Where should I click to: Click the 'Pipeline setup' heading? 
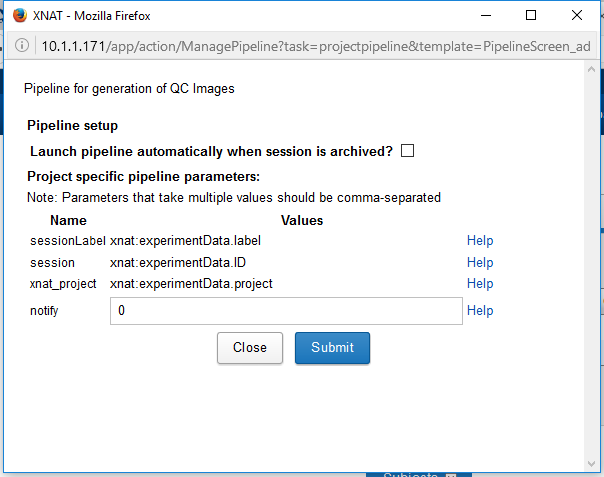(72, 126)
